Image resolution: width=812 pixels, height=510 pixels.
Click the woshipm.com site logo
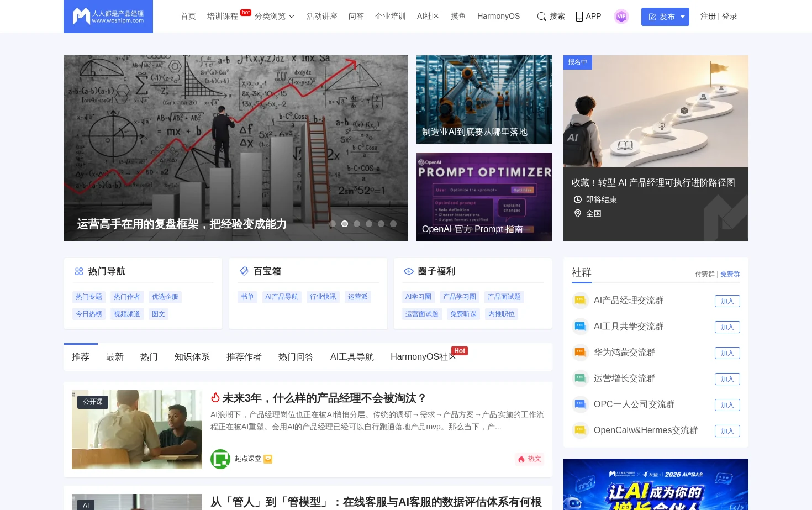coord(108,17)
